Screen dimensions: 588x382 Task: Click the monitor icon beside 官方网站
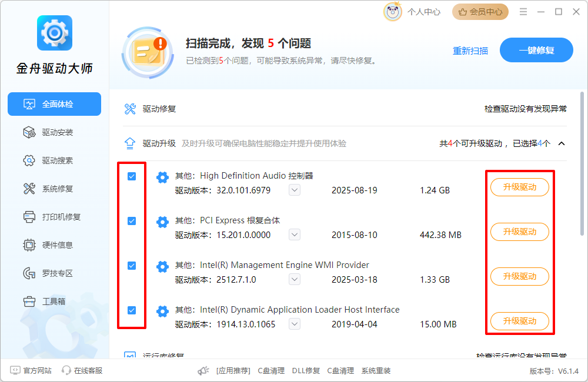(x=15, y=370)
